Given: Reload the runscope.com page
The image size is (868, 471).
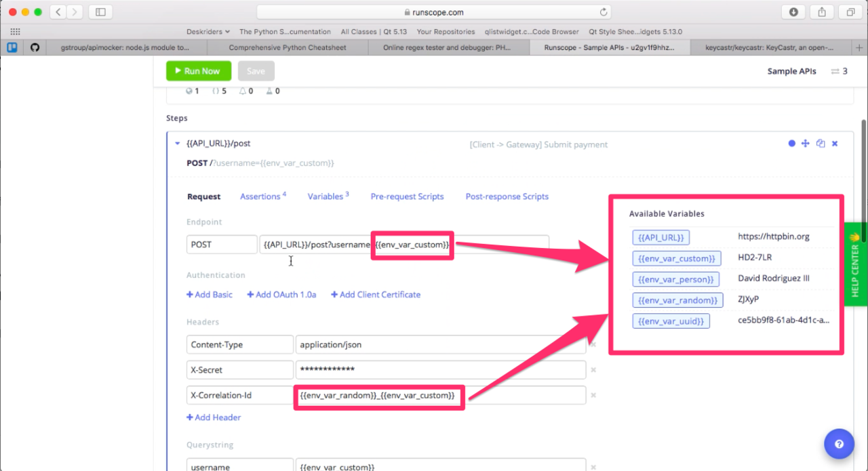Looking at the screenshot, I should coord(604,12).
